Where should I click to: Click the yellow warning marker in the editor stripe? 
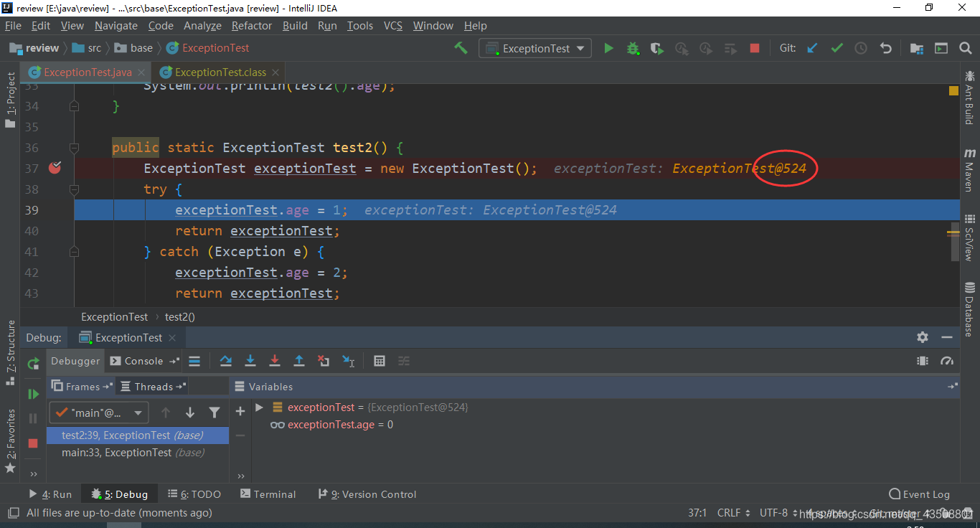(953, 90)
